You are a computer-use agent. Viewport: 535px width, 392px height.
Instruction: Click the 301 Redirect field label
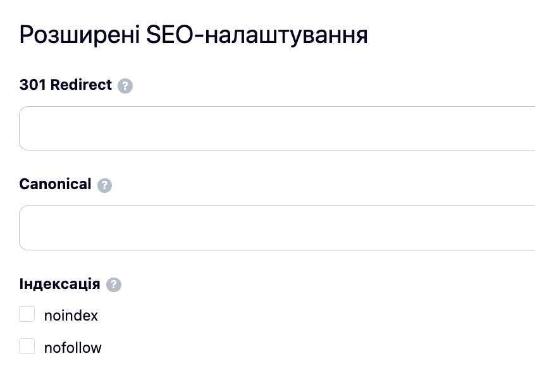pyautogui.click(x=66, y=85)
